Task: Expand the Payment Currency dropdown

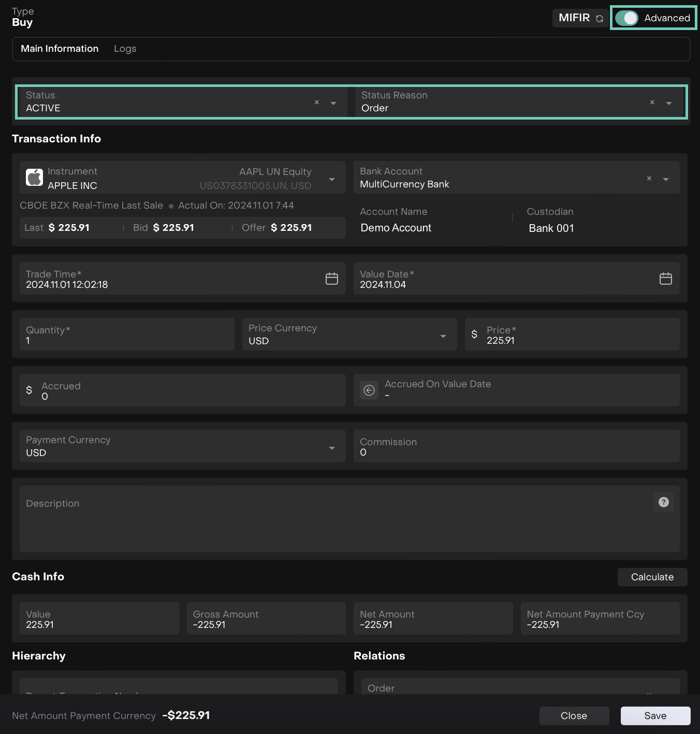Action: (x=332, y=448)
